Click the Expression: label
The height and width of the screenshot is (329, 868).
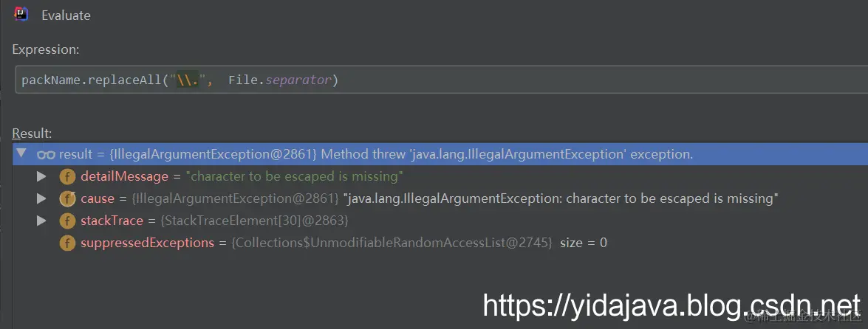coord(46,49)
